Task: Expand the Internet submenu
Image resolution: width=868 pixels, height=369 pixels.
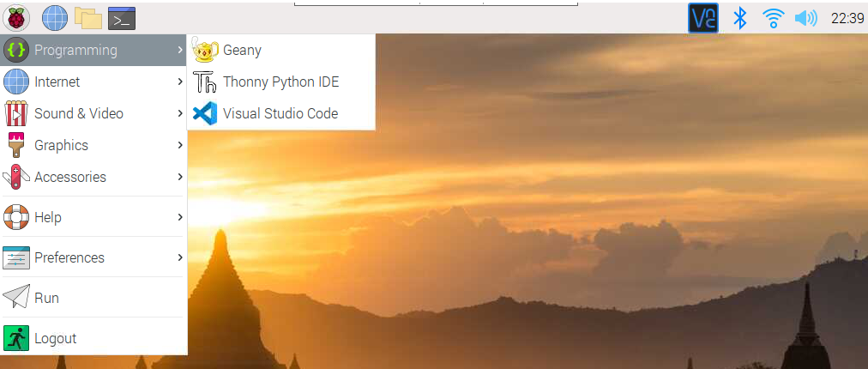Action: 93,82
